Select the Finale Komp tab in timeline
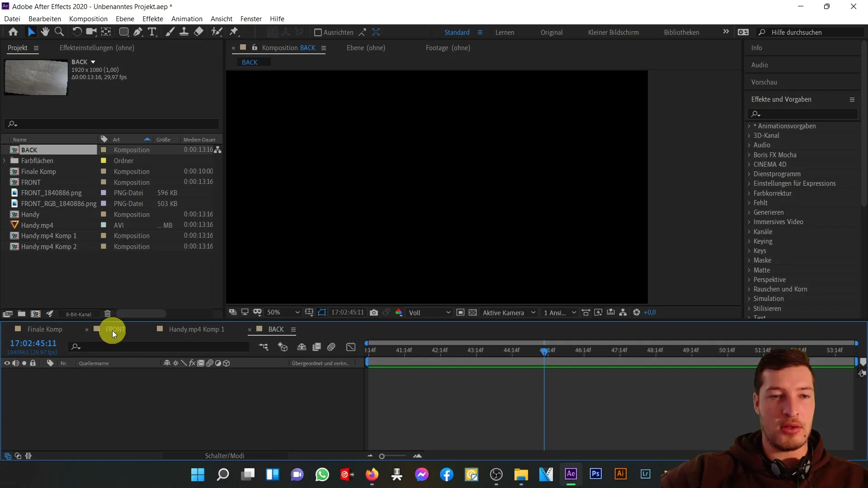The height and width of the screenshot is (488, 868). [x=45, y=329]
